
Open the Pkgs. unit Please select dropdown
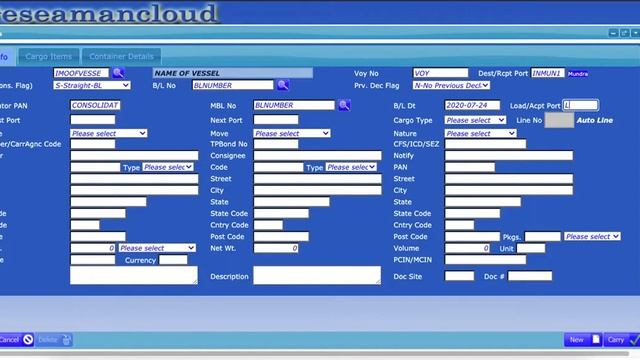tap(592, 236)
